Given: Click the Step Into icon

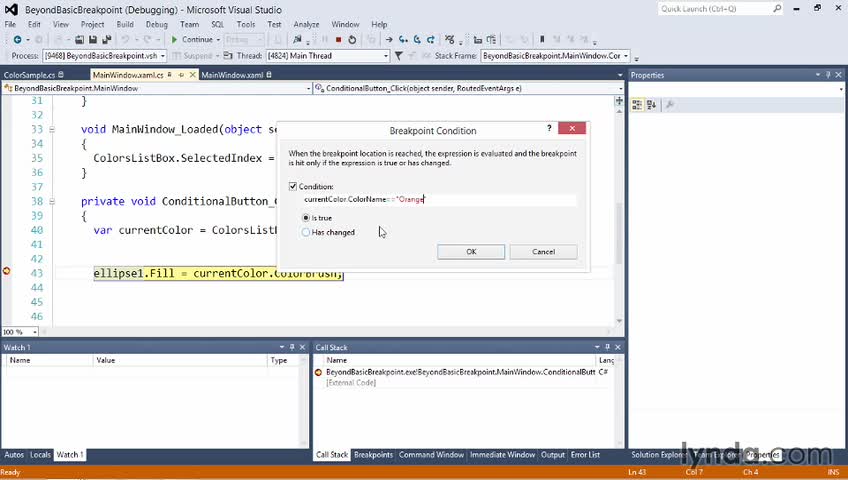Looking at the screenshot, I should point(403,39).
